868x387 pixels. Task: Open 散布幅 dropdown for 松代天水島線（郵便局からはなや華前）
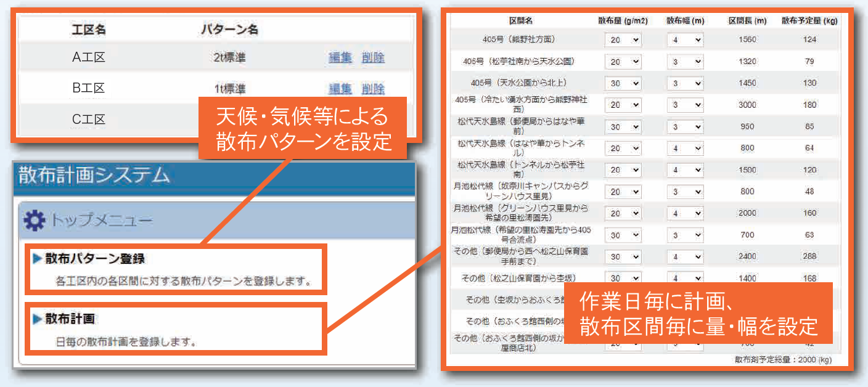pos(685,127)
